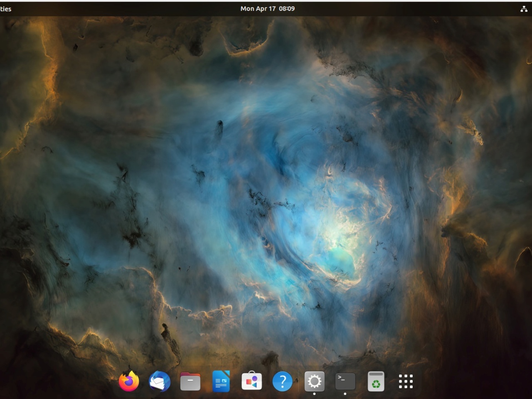Launch Firefox from the dock
Image resolution: width=532 pixels, height=399 pixels.
pos(129,381)
